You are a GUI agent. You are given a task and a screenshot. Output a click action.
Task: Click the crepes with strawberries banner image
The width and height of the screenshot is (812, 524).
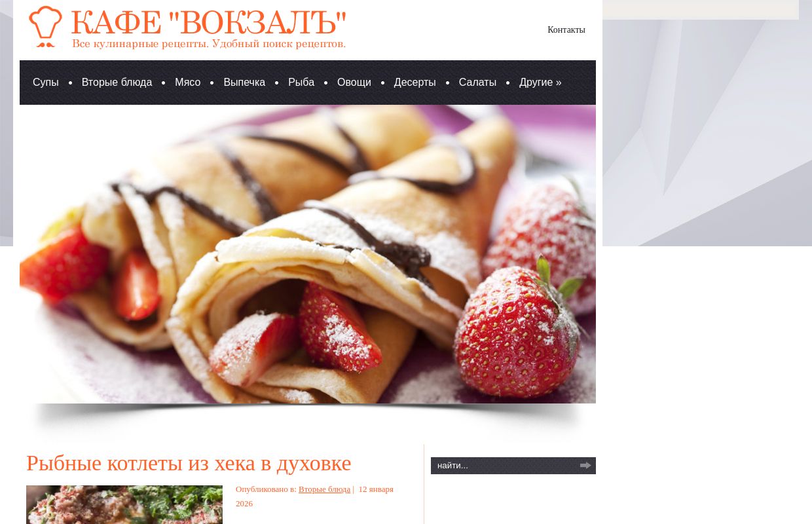point(308,254)
